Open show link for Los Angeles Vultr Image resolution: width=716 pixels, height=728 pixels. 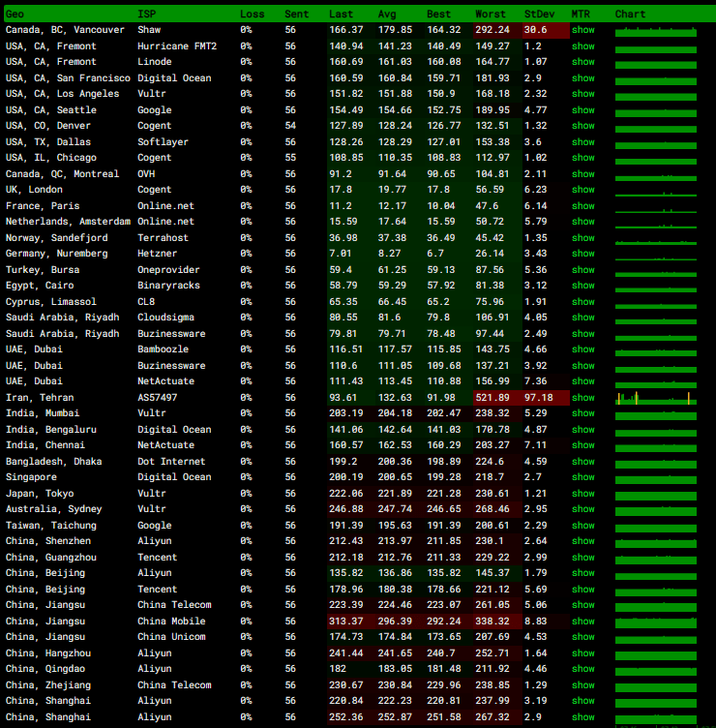pyautogui.click(x=582, y=94)
